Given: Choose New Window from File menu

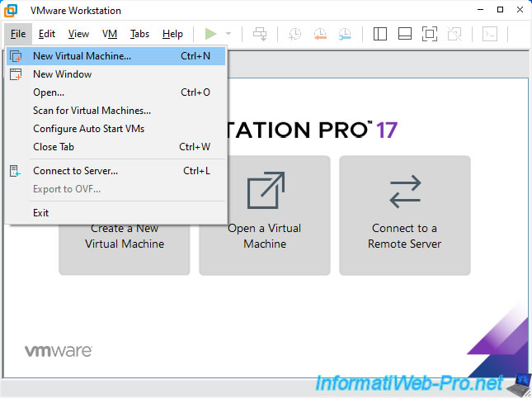Looking at the screenshot, I should click(62, 74).
